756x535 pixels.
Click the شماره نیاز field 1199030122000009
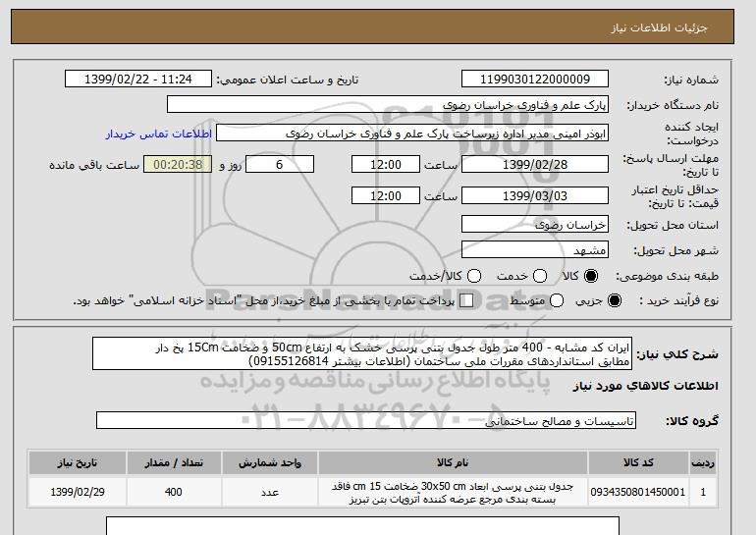click(x=535, y=80)
